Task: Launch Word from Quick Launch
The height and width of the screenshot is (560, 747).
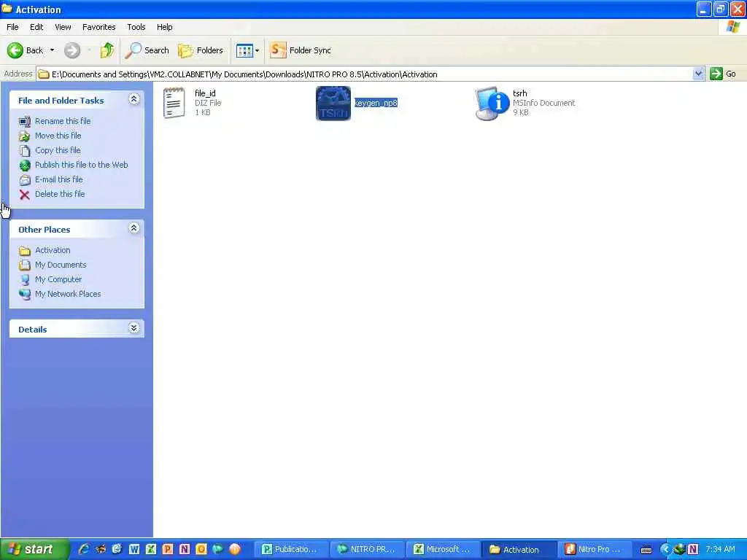Action: pyautogui.click(x=134, y=549)
